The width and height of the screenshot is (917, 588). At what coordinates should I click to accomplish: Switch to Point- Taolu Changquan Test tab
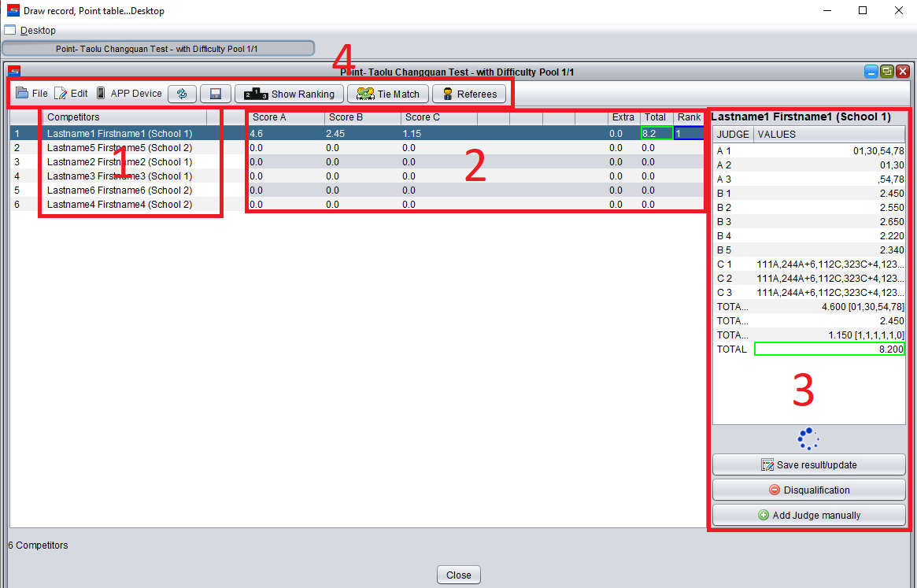point(157,49)
